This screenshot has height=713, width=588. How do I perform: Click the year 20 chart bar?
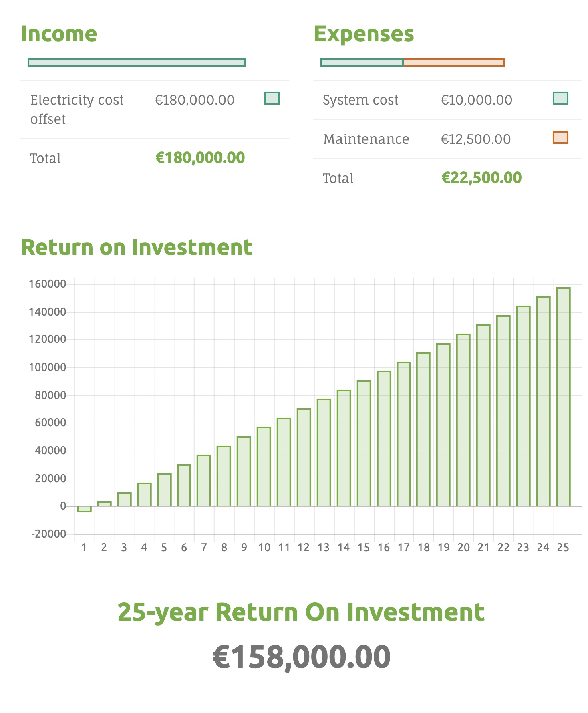click(463, 420)
